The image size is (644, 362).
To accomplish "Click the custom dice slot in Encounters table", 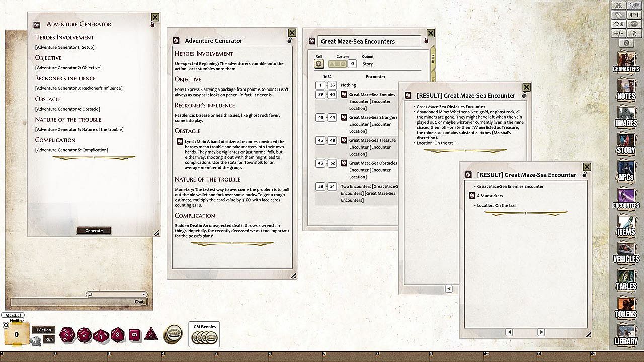I will [x=337, y=64].
